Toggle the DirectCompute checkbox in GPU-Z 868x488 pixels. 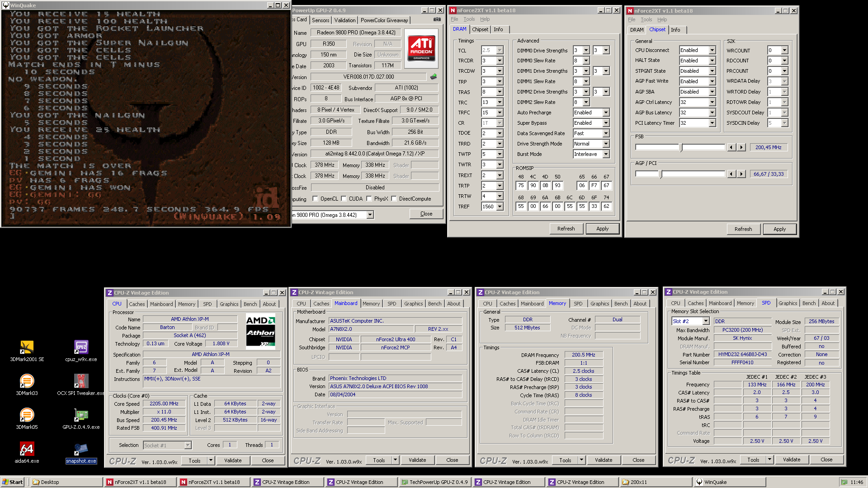(394, 199)
